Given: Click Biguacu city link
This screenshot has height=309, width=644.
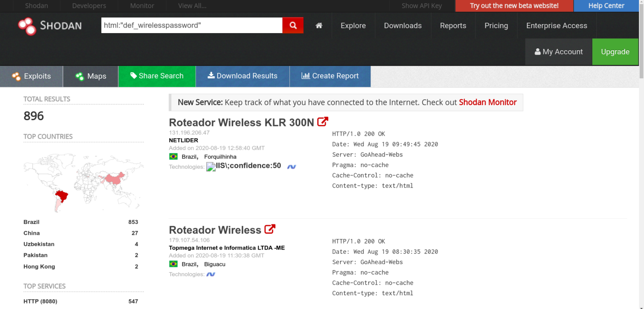Looking at the screenshot, I should (215, 264).
